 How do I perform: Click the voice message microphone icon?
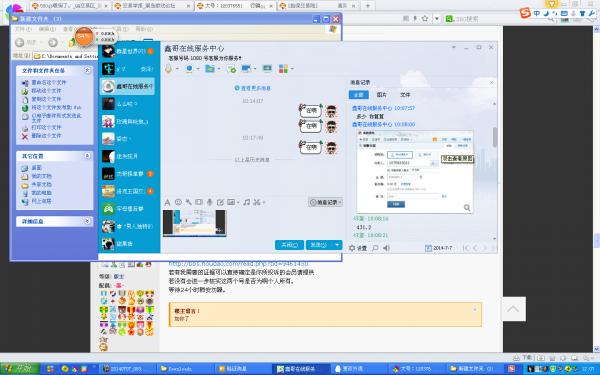(210, 202)
